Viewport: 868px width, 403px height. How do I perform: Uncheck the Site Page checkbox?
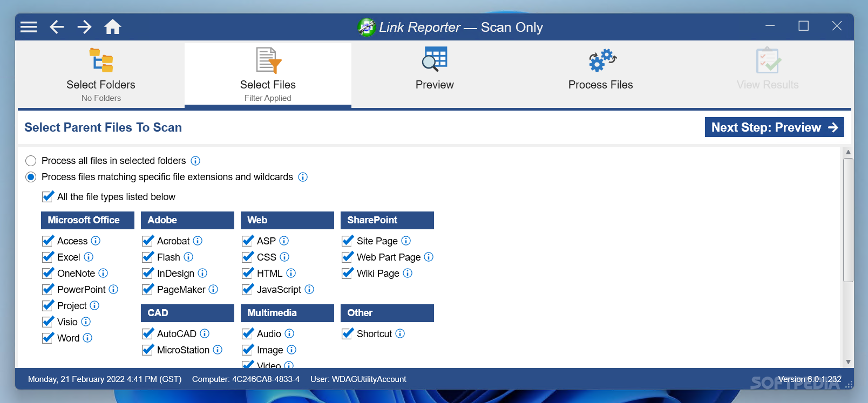click(x=348, y=241)
